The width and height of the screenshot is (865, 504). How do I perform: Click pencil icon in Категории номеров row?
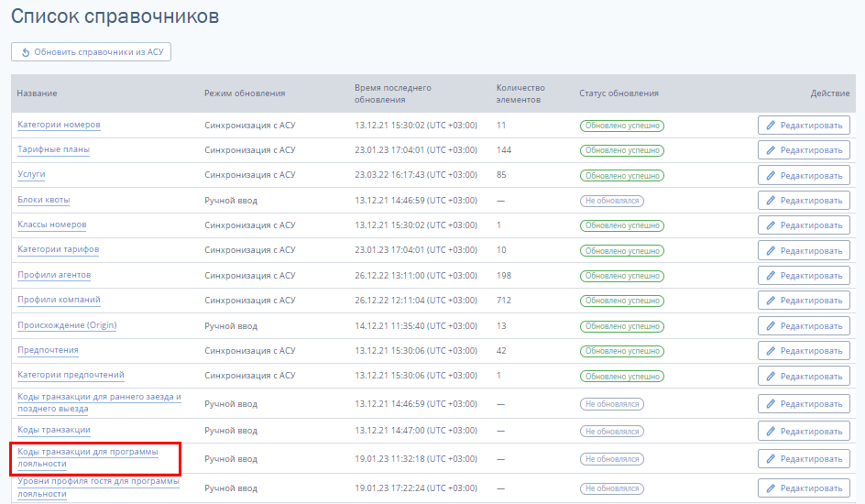click(771, 126)
